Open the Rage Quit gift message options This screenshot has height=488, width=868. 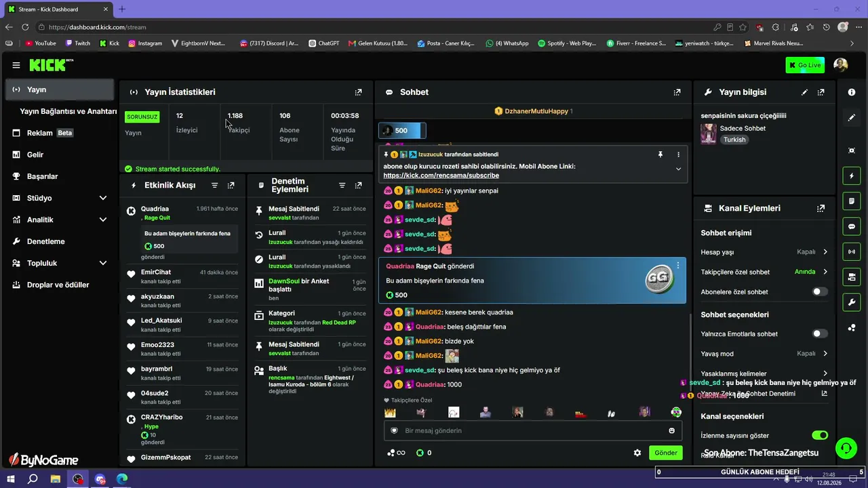point(678,266)
